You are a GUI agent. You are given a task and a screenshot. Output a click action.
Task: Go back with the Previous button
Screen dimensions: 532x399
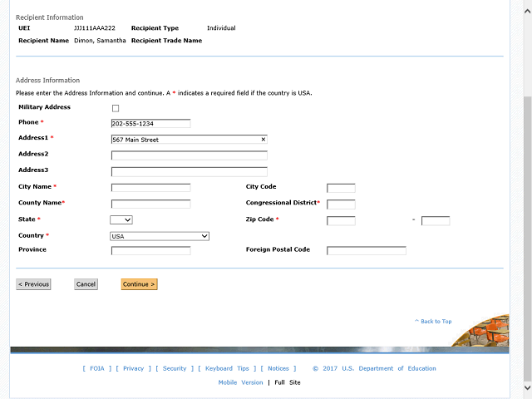tap(33, 284)
